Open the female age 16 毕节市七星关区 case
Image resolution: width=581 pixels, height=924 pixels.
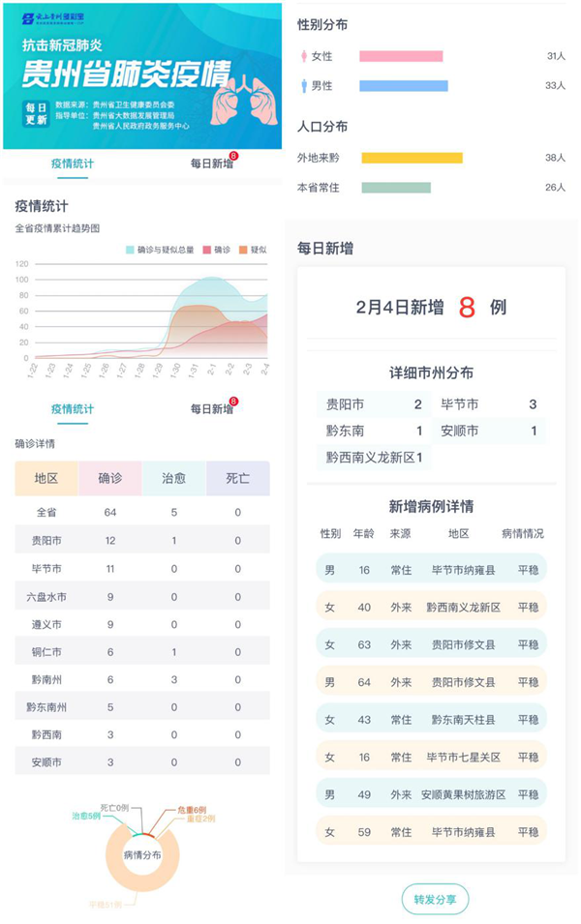click(431, 757)
